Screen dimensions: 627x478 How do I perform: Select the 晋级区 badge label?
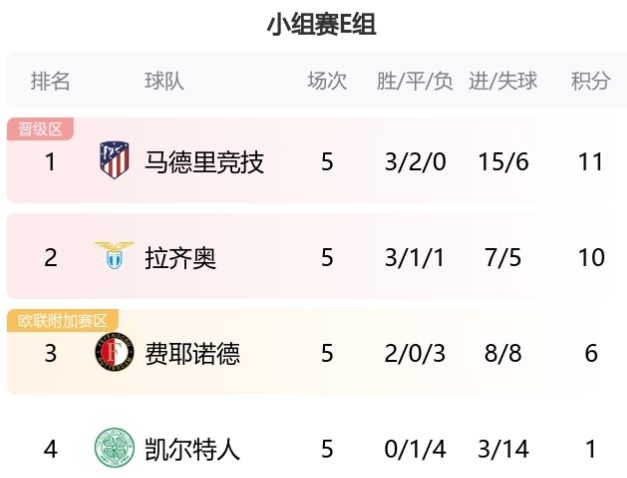pyautogui.click(x=40, y=129)
